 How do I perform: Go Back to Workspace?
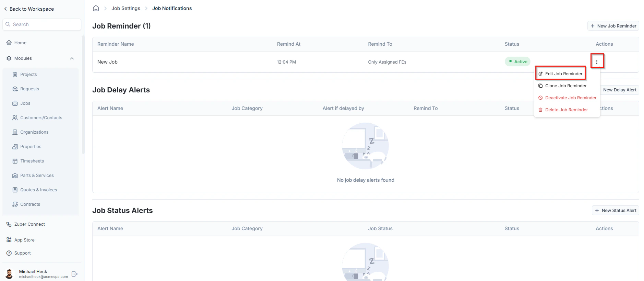pos(29,9)
